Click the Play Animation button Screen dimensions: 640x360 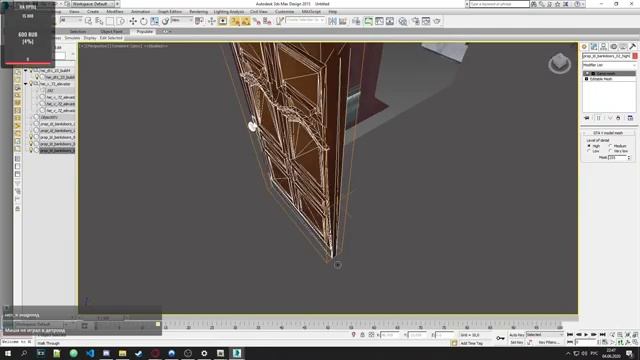click(586, 335)
